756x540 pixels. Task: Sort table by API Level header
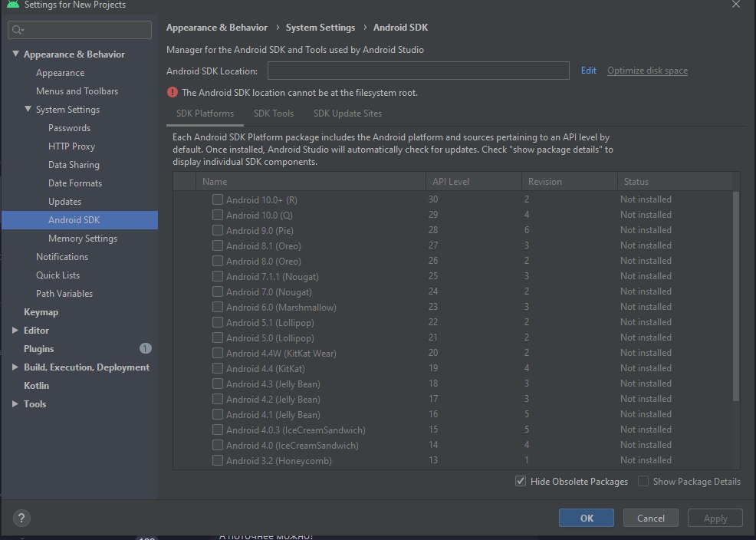point(474,181)
